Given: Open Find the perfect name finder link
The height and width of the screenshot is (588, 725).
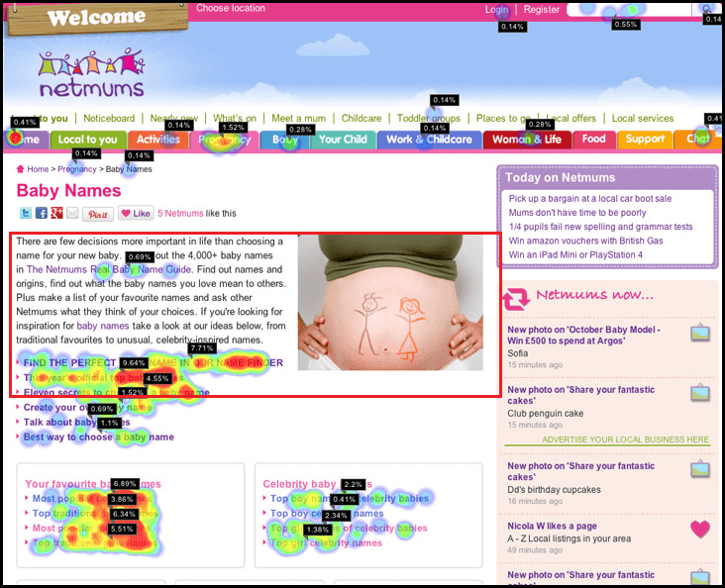Looking at the screenshot, I should tap(154, 363).
